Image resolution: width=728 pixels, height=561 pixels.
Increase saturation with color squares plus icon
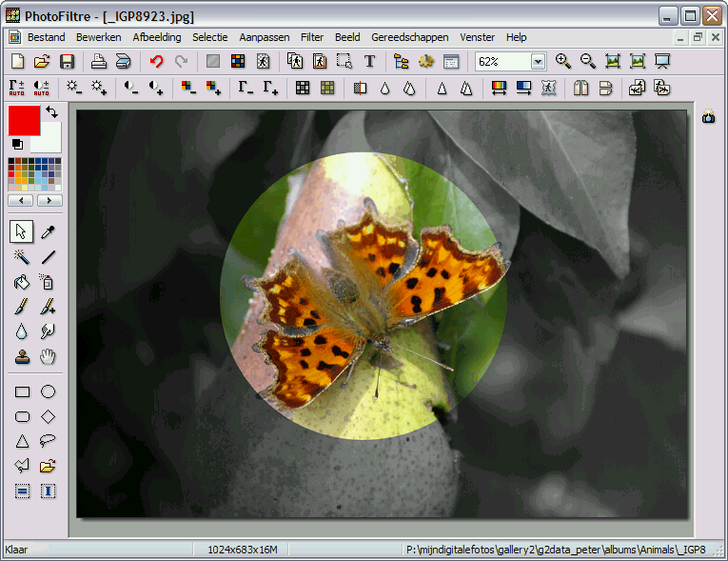click(x=213, y=88)
